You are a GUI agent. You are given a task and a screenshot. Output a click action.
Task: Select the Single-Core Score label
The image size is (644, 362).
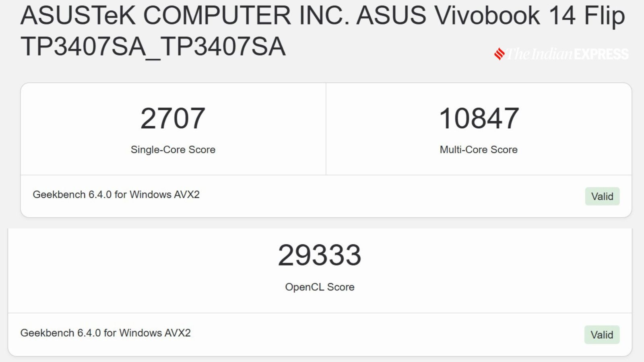(173, 150)
